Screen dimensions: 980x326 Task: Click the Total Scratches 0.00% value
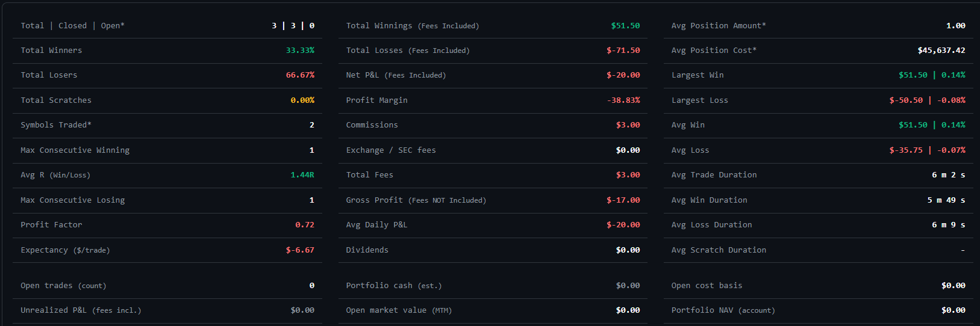302,100
